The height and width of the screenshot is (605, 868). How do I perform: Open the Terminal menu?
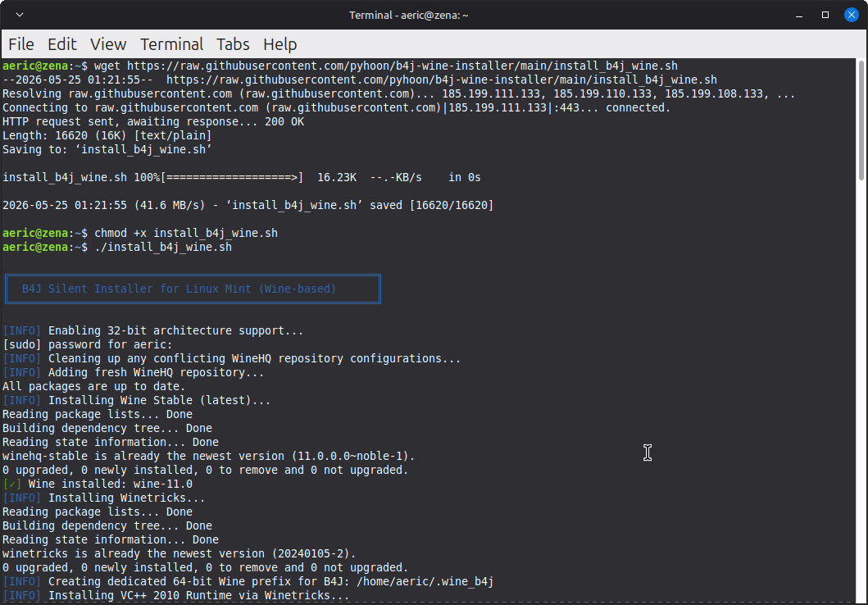171,44
